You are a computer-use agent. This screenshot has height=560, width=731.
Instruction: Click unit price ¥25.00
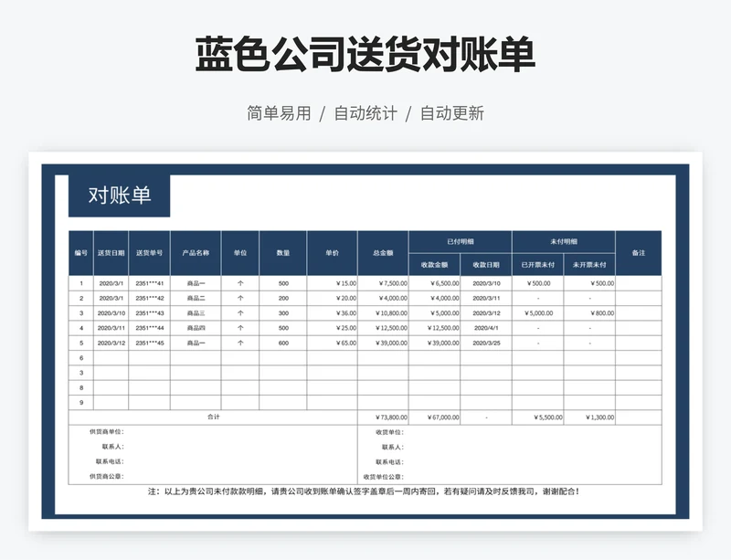point(332,328)
